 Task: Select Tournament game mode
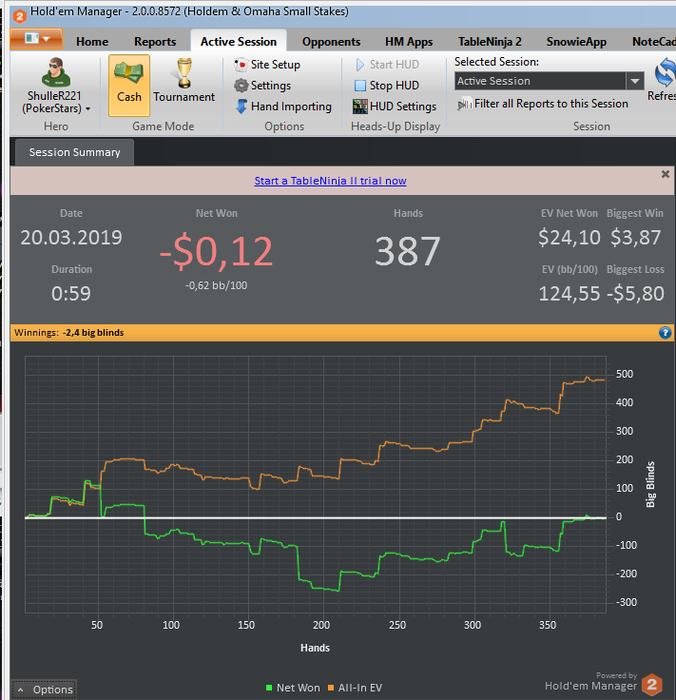184,81
